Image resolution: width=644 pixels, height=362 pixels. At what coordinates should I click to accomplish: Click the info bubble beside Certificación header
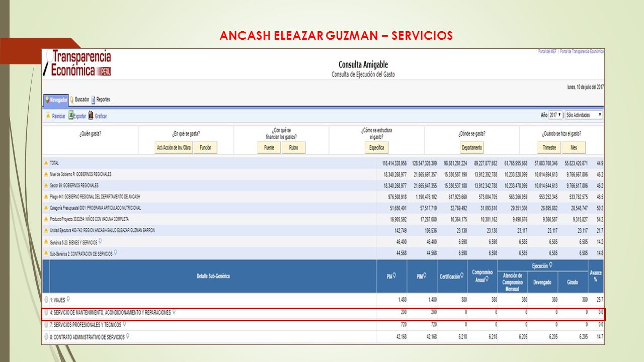click(x=462, y=276)
